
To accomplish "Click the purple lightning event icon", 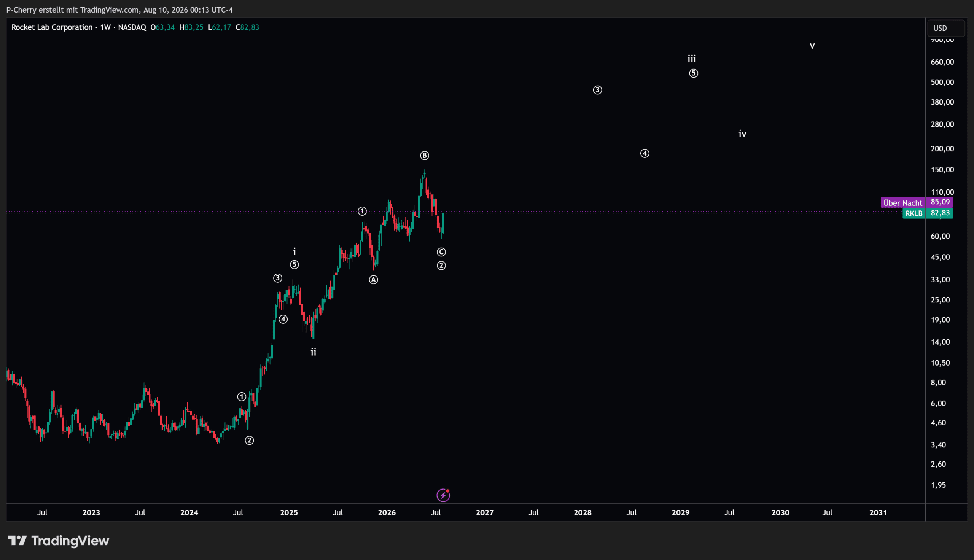I will pos(443,495).
